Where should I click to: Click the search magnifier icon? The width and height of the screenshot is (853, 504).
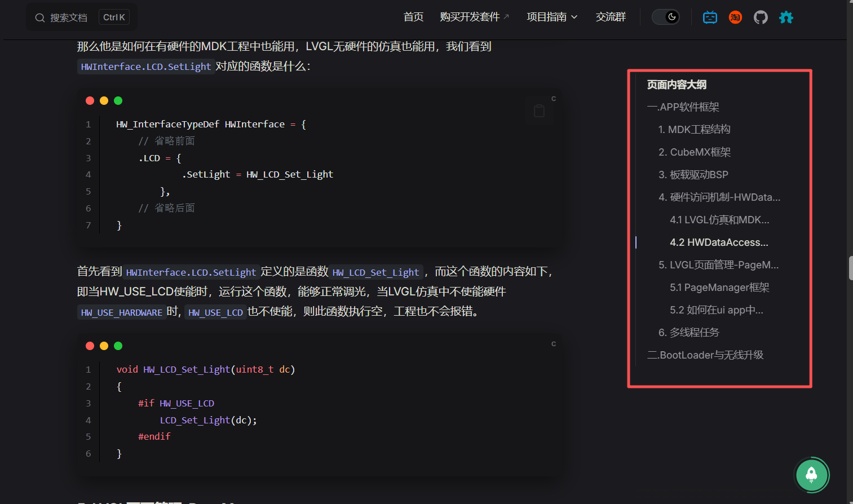coord(40,17)
